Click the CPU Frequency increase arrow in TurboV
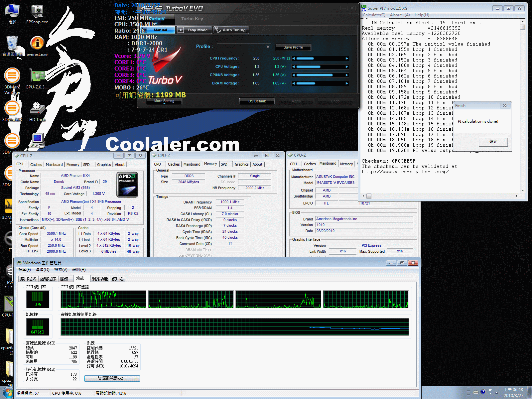The image size is (532, 399). (x=347, y=59)
